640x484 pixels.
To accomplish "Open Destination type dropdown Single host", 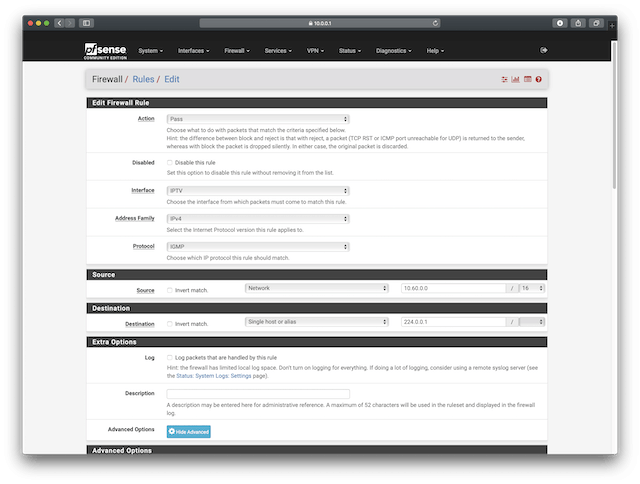I will click(x=317, y=322).
